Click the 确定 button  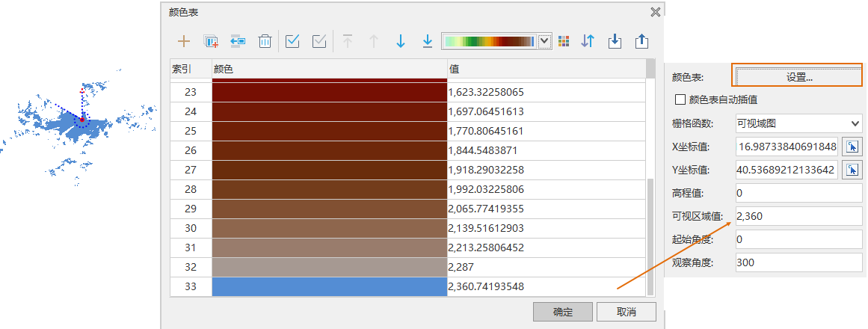562,312
